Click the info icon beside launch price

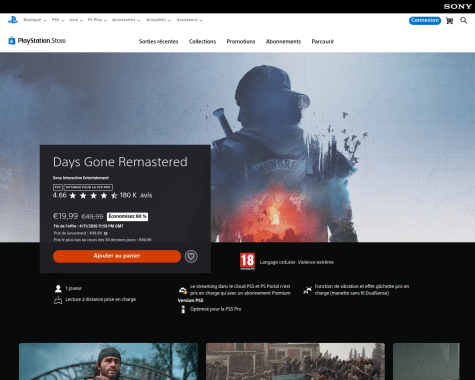coord(106,233)
